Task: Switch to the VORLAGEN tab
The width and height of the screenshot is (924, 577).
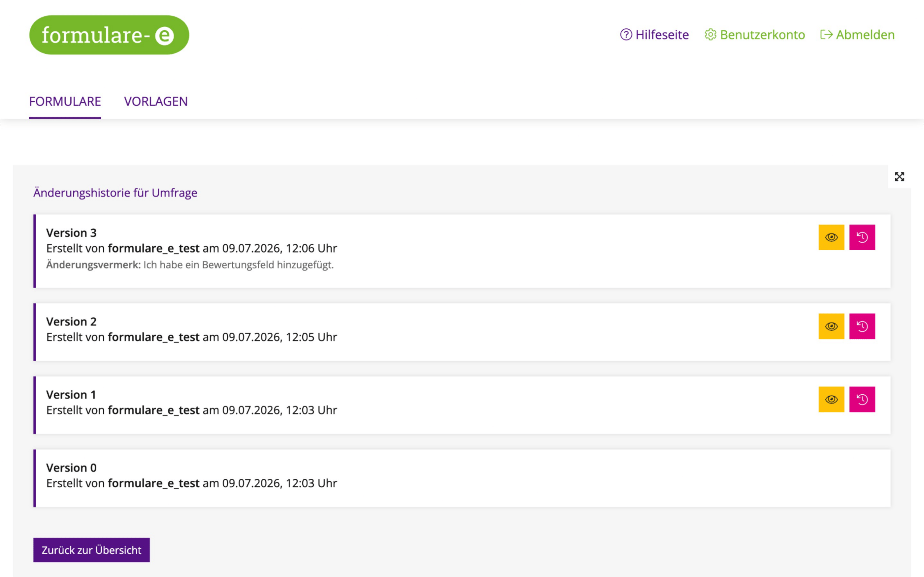Action: tap(156, 102)
